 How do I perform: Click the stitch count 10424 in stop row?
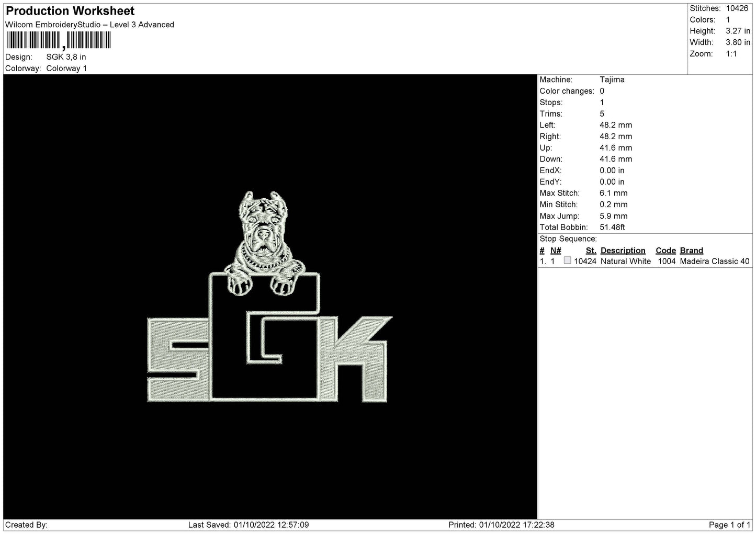tap(585, 261)
